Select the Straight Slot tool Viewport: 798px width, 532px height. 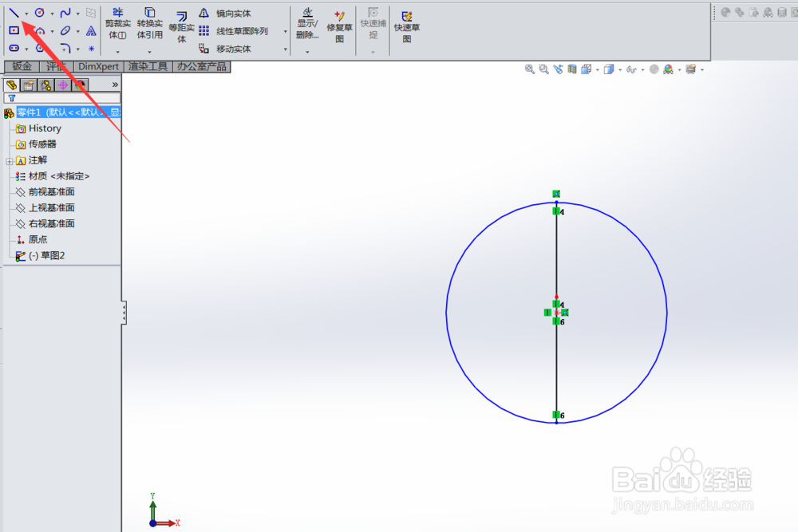point(14,49)
